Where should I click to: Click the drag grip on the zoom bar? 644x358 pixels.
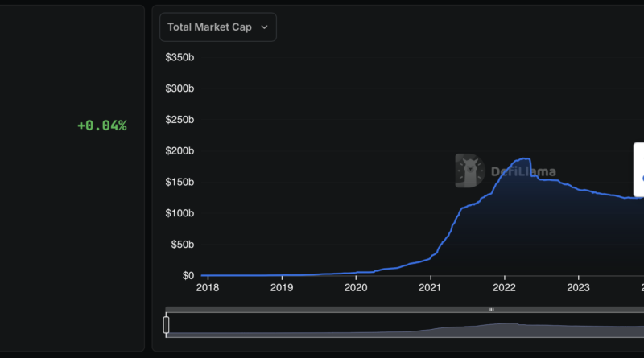point(490,309)
